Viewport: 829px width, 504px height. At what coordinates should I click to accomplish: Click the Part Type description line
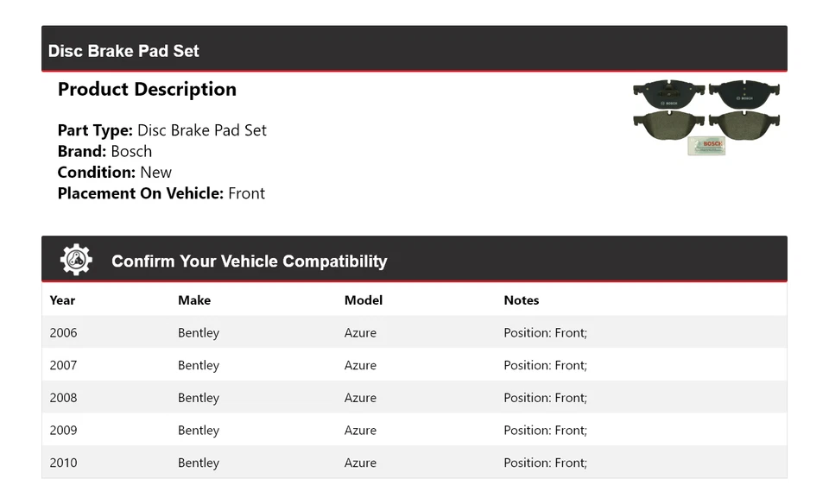point(161,130)
